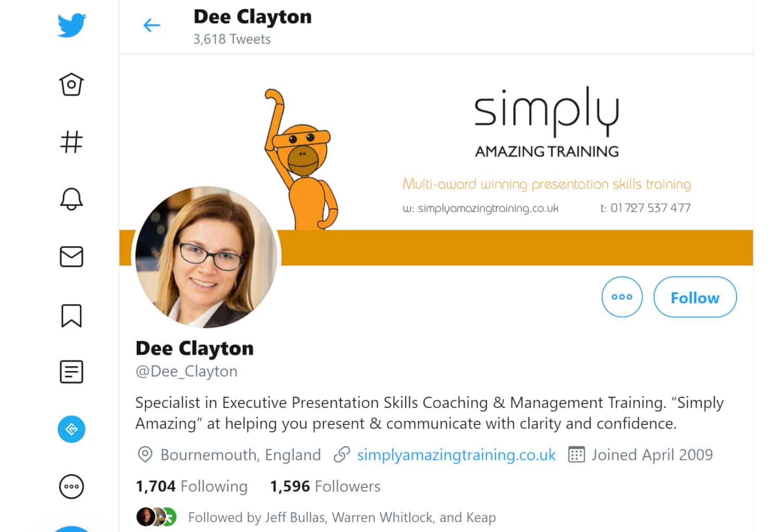Open Explore with the hashtag icon
This screenshot has width=781, height=532.
point(71,142)
